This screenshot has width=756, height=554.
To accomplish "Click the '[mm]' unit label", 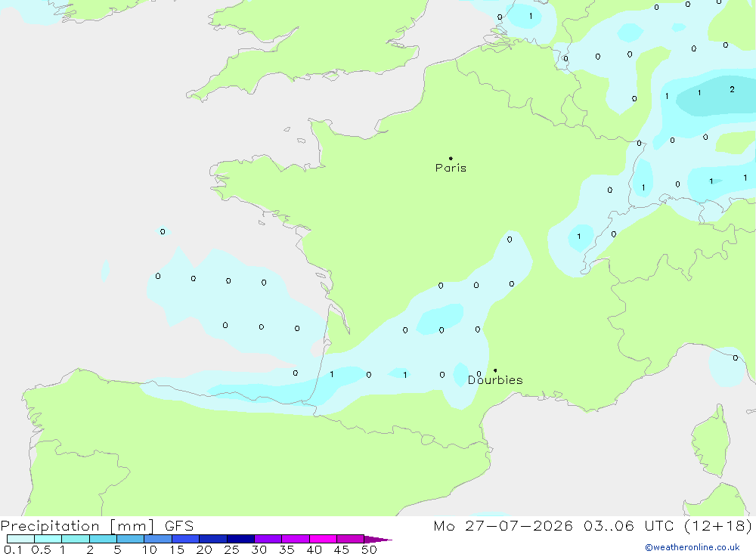I will click(132, 526).
